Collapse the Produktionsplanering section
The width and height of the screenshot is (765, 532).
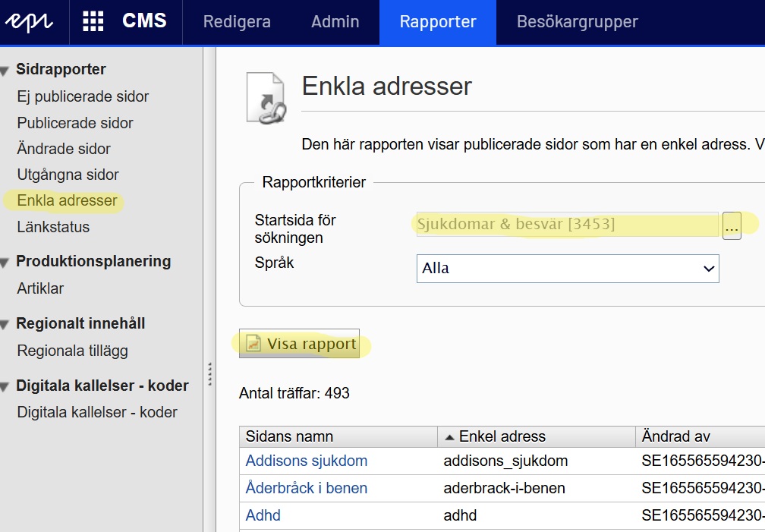pos(6,263)
